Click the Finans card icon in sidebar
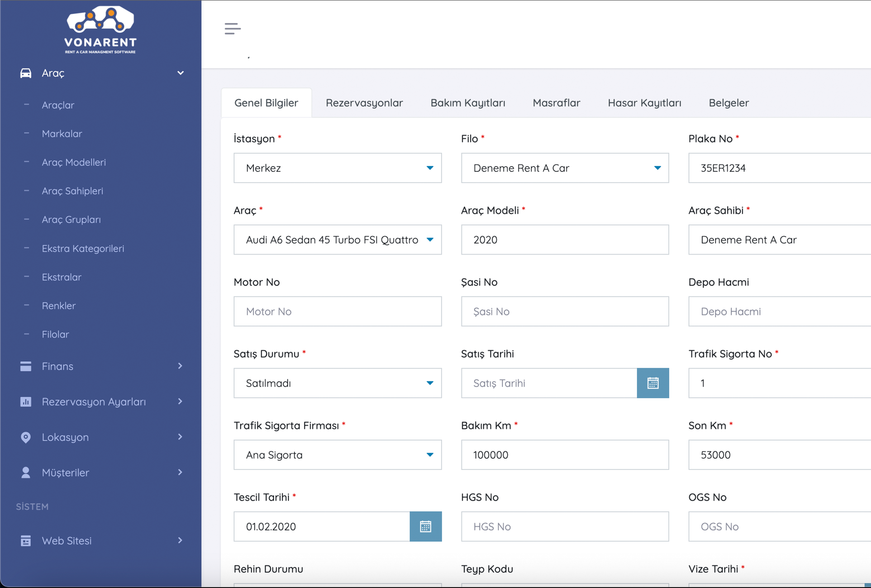 point(25,366)
